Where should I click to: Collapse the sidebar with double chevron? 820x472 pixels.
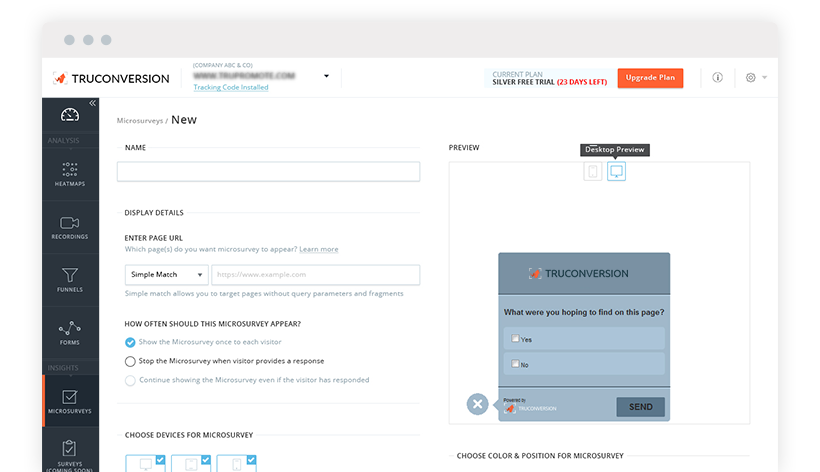[x=93, y=103]
